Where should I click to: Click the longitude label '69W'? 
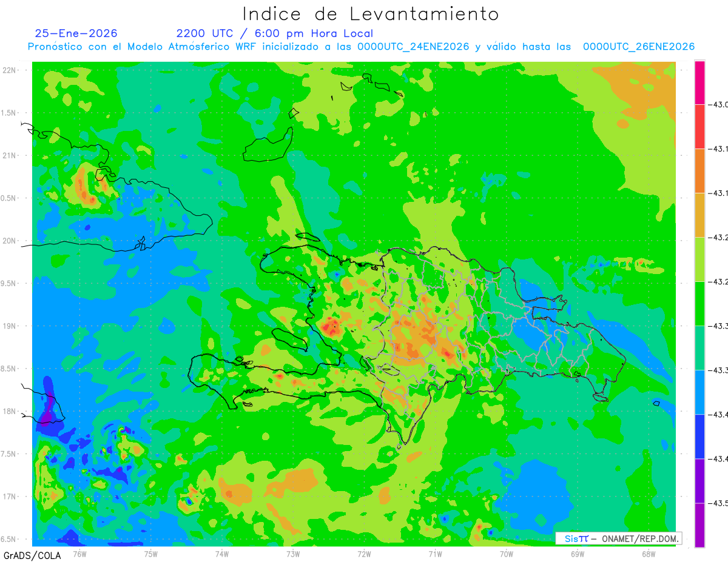pos(577,553)
